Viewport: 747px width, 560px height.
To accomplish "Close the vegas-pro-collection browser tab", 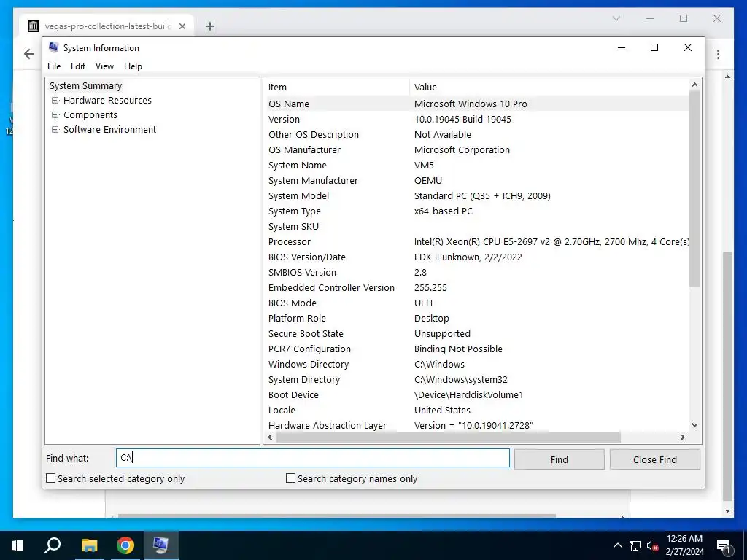I will pyautogui.click(x=182, y=26).
